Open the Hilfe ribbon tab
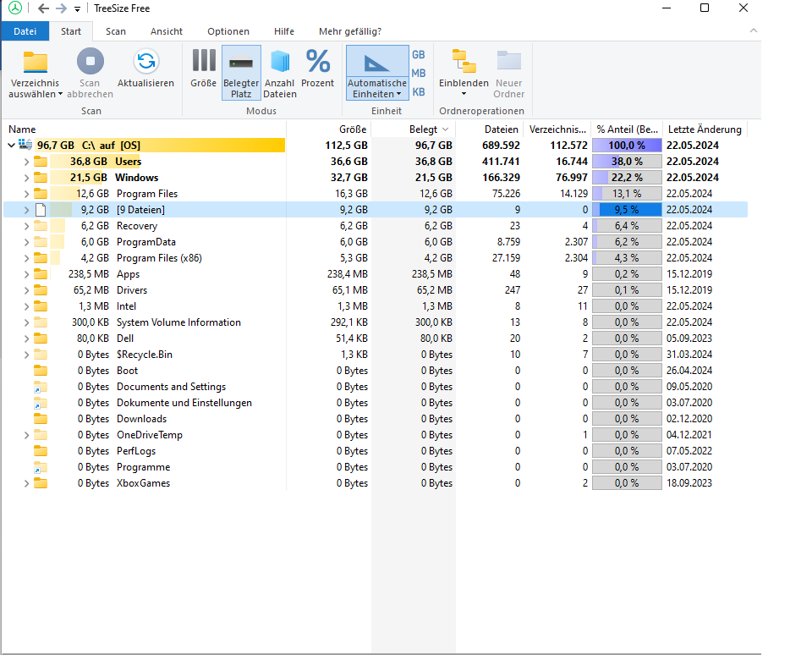This screenshot has width=812, height=655. (284, 31)
